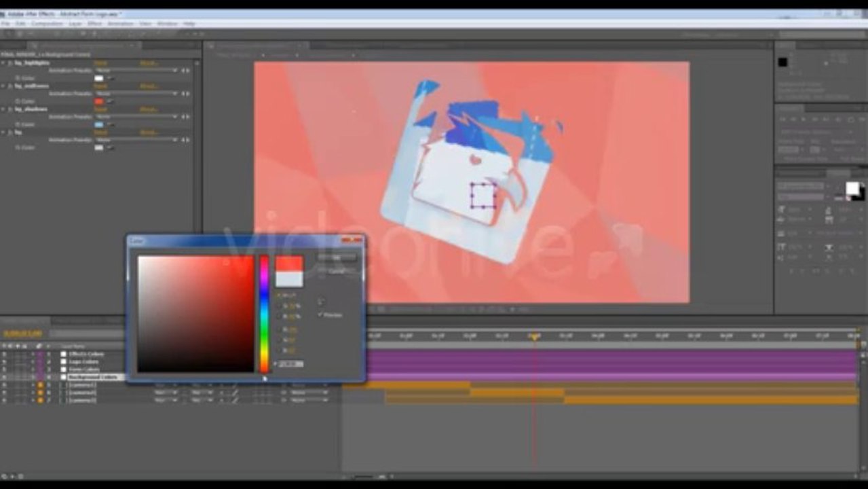Hide the Logo Colors layer
868x489 pixels.
point(5,362)
